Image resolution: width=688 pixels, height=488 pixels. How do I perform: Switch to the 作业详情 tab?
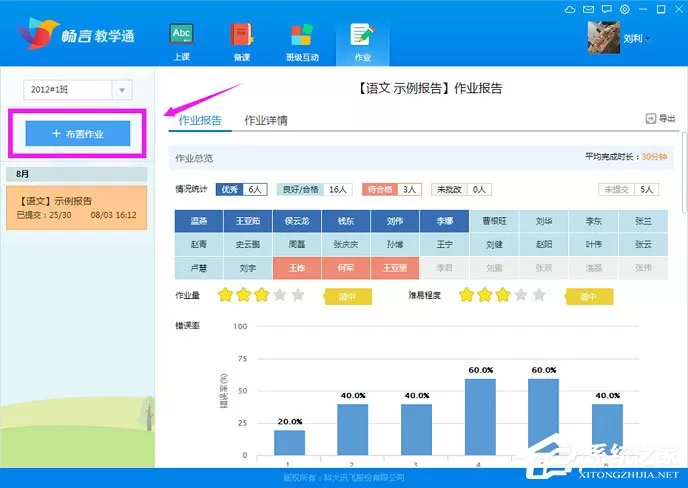266,120
